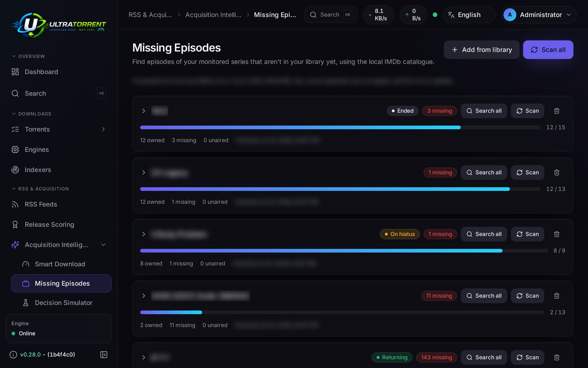The width and height of the screenshot is (588, 368).
Task: Click the Acquisition Intelli... breadcrumb
Action: tap(213, 14)
